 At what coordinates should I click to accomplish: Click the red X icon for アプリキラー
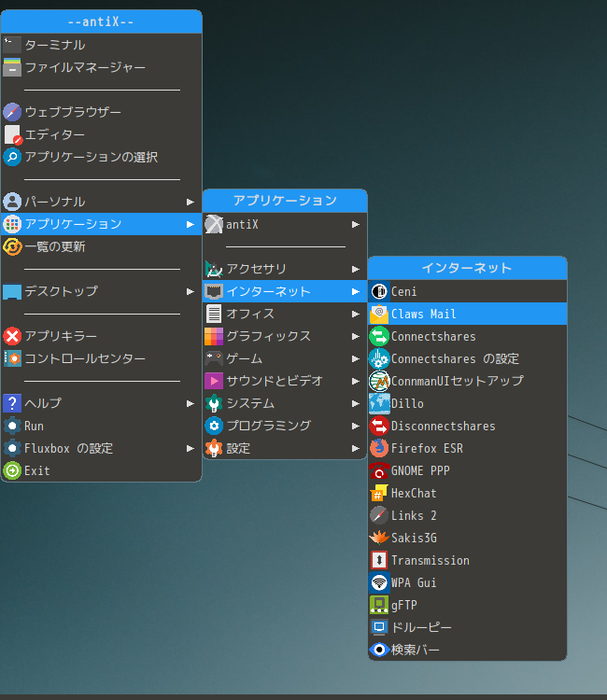pos(12,336)
